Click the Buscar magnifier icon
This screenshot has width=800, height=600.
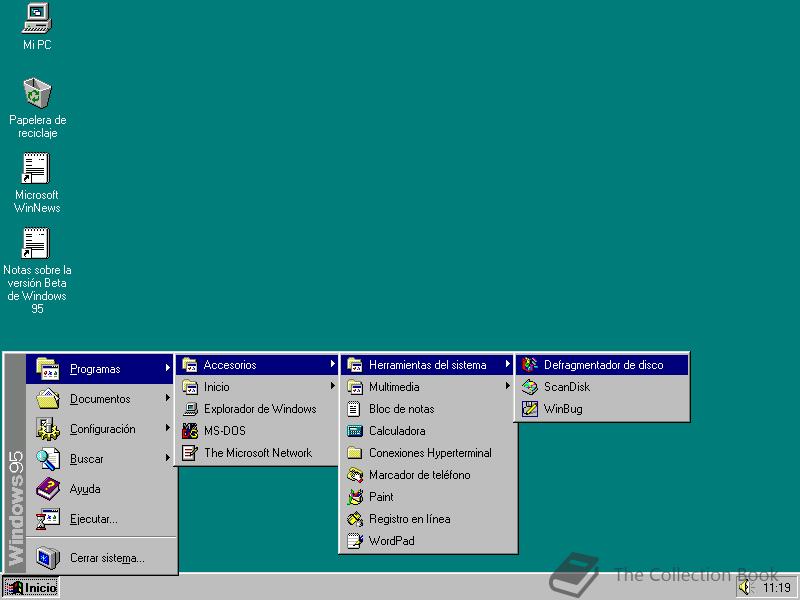tap(48, 459)
